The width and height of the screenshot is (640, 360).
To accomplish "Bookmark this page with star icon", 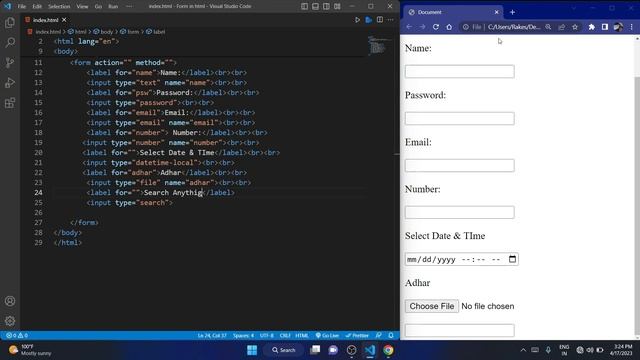I will point(575,27).
